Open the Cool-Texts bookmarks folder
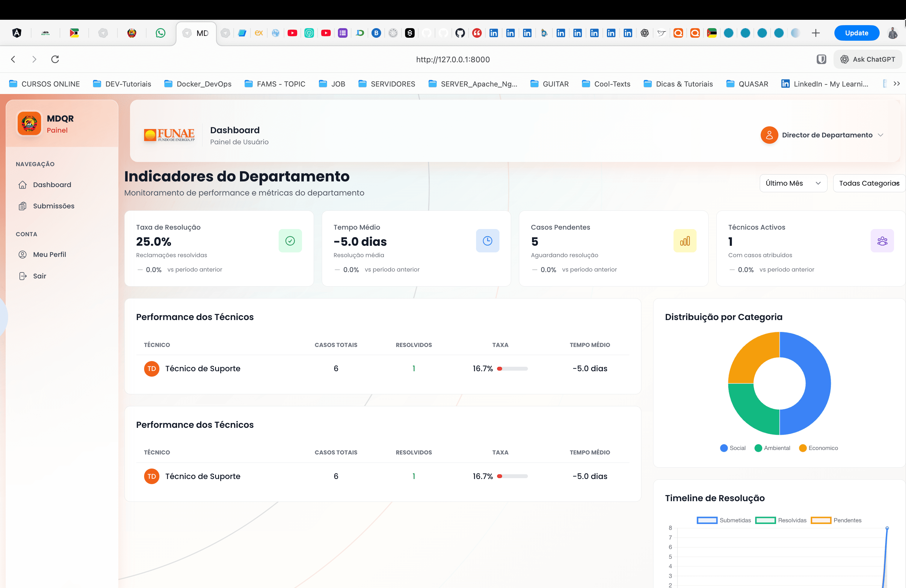The image size is (906, 588). point(606,84)
